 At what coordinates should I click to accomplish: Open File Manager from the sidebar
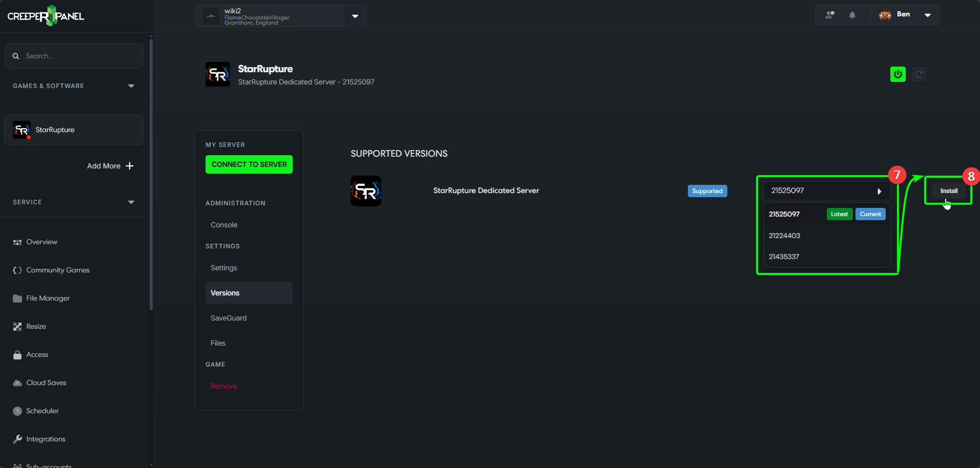[x=48, y=298]
